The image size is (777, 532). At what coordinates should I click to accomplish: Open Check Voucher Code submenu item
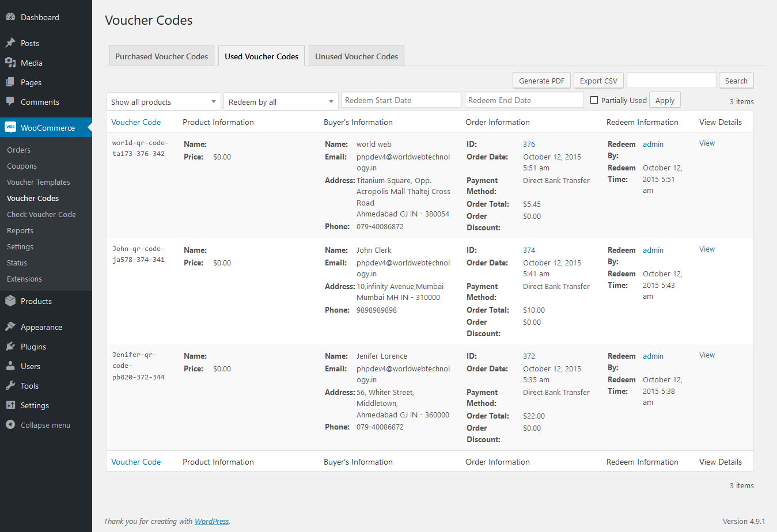(41, 214)
